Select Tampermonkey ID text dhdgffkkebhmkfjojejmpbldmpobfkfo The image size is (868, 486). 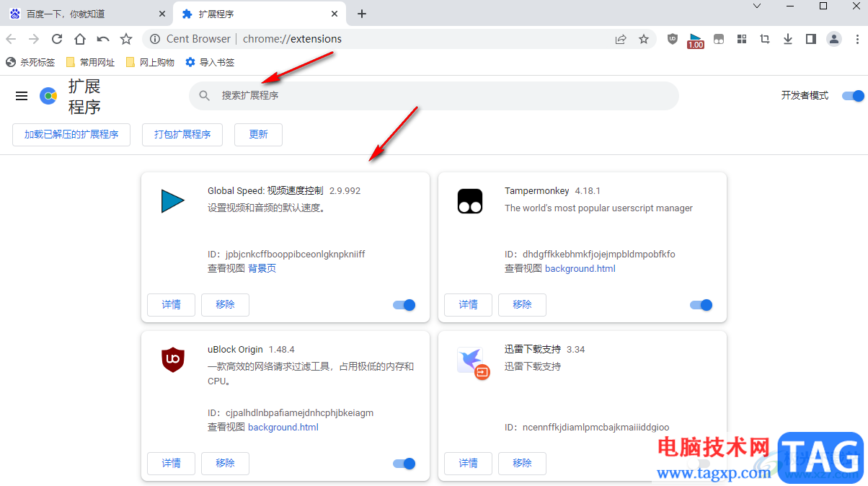click(599, 255)
